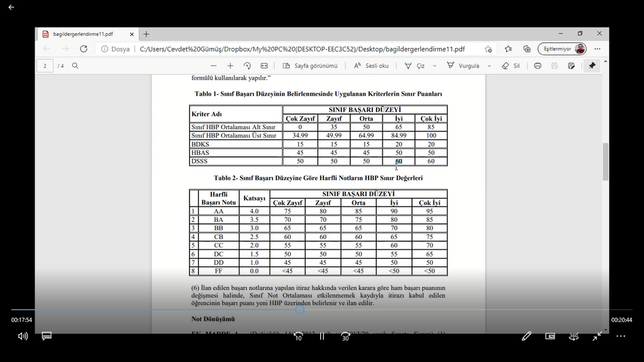This screenshot has width=644, height=362.
Task: Close the bagildergerlendirme11.pdf tab
Action: 131,34
